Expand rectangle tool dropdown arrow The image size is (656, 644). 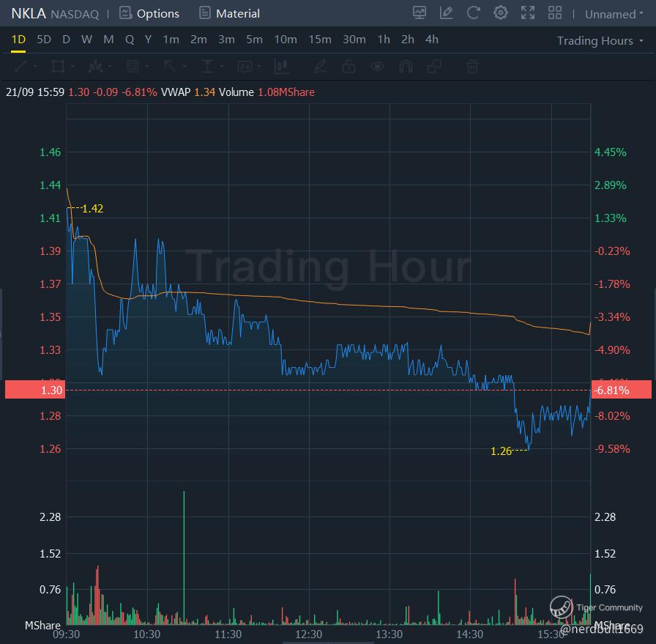click(72, 66)
